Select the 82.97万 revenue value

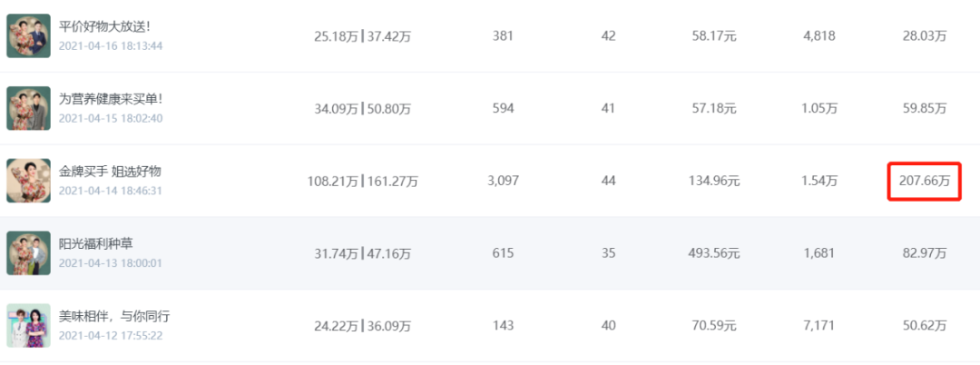924,253
